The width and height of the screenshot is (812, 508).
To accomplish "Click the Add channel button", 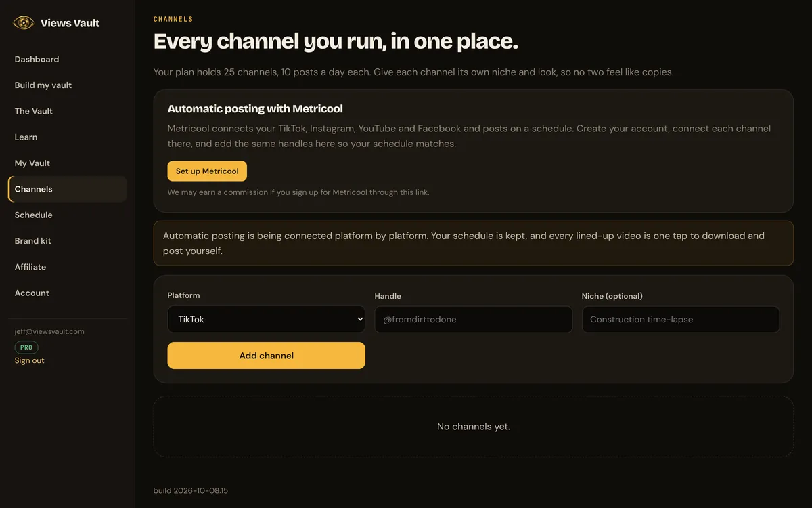I will (267, 356).
